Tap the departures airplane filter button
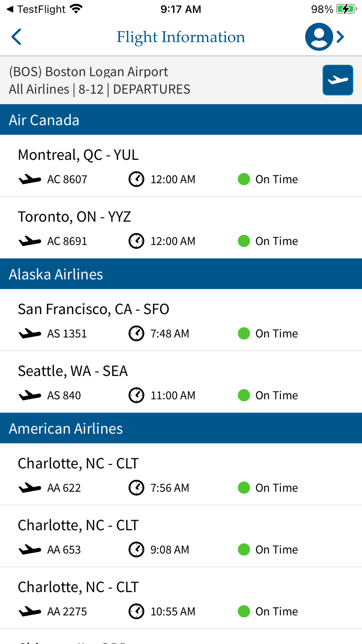This screenshot has height=644, width=362. click(x=338, y=80)
